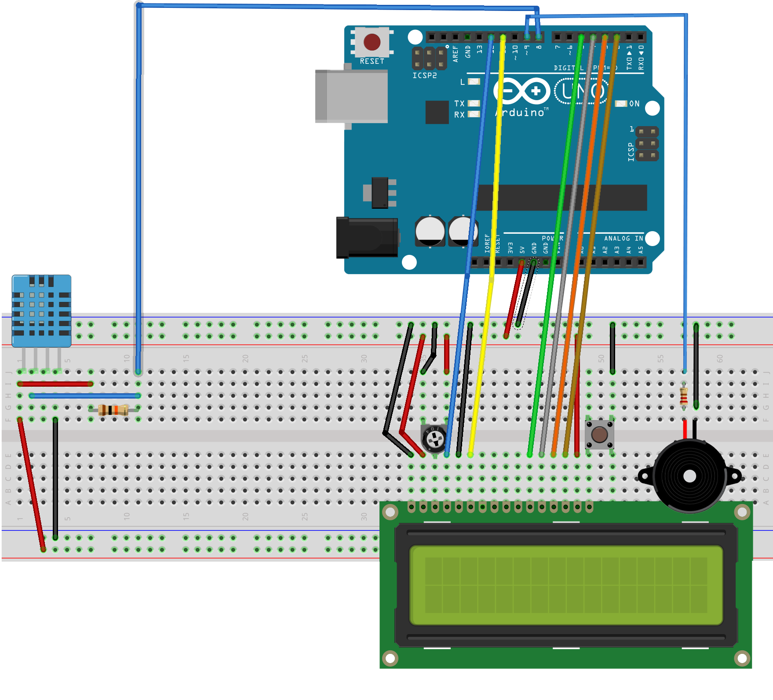Viewport: 773px width, 700px height.
Task: Click the ICSP2 text label
Action: coord(425,76)
